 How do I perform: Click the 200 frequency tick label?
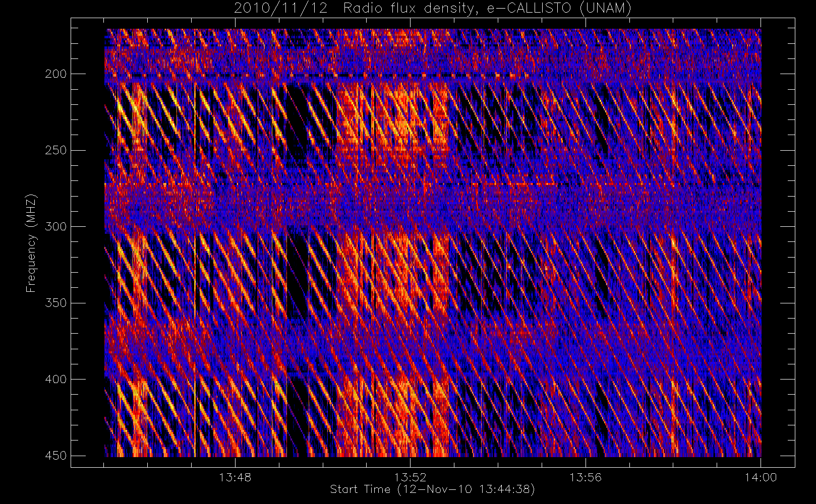point(55,74)
